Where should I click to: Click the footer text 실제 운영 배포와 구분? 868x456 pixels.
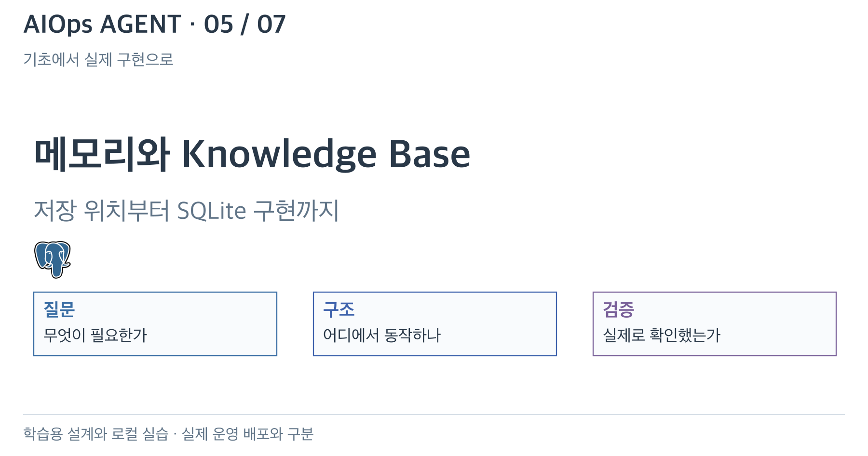247,434
